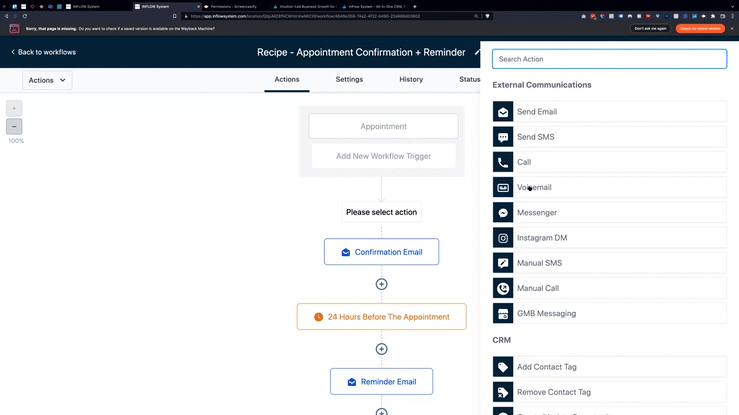Click plus circle below Reminder Email

[381, 412]
